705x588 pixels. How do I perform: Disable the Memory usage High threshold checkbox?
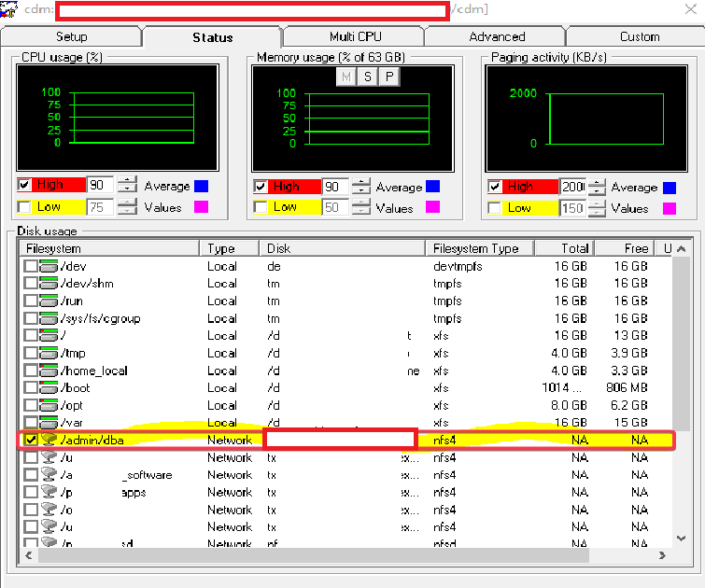coord(261,187)
